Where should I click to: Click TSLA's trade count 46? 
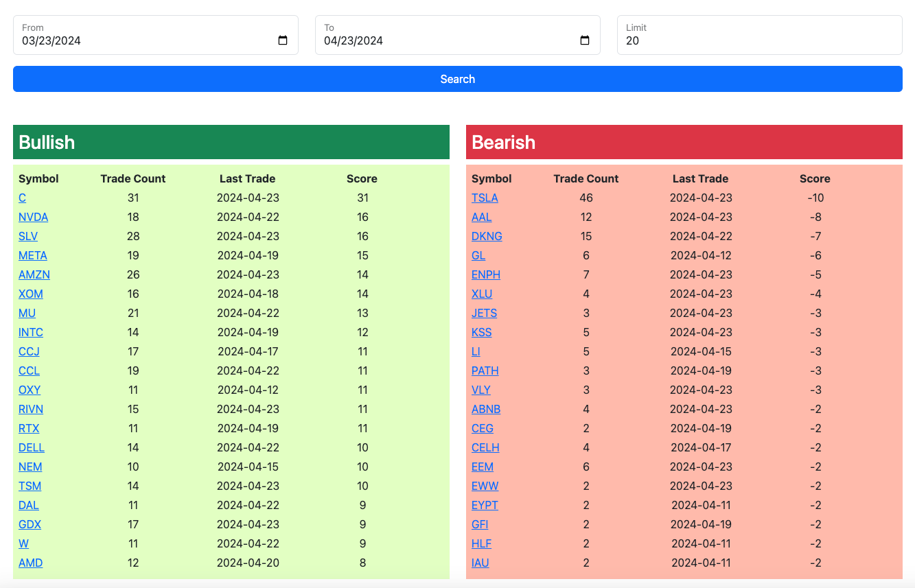pyautogui.click(x=586, y=198)
